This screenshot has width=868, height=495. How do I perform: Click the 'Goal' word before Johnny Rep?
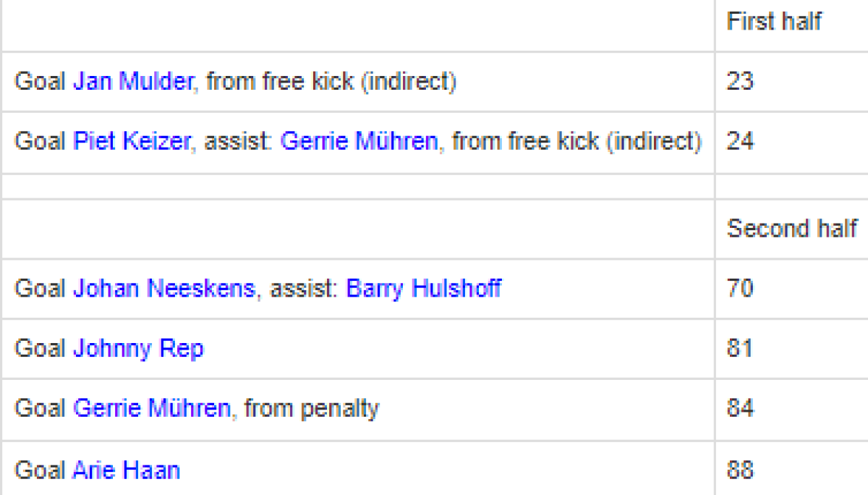(x=41, y=349)
